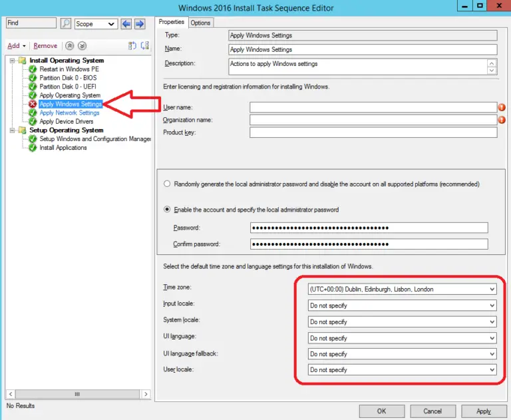Image resolution: width=511 pixels, height=420 pixels.
Task: Click the Find magnifier search icon
Action: [66, 24]
